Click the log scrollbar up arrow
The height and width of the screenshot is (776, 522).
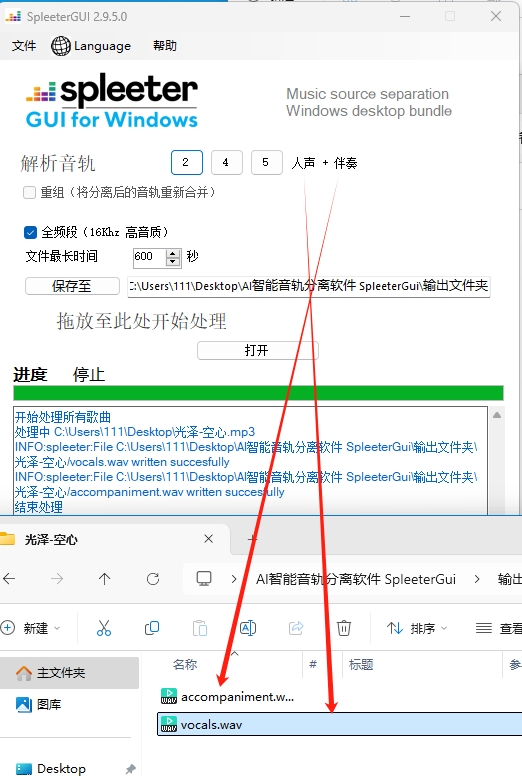coord(497,415)
